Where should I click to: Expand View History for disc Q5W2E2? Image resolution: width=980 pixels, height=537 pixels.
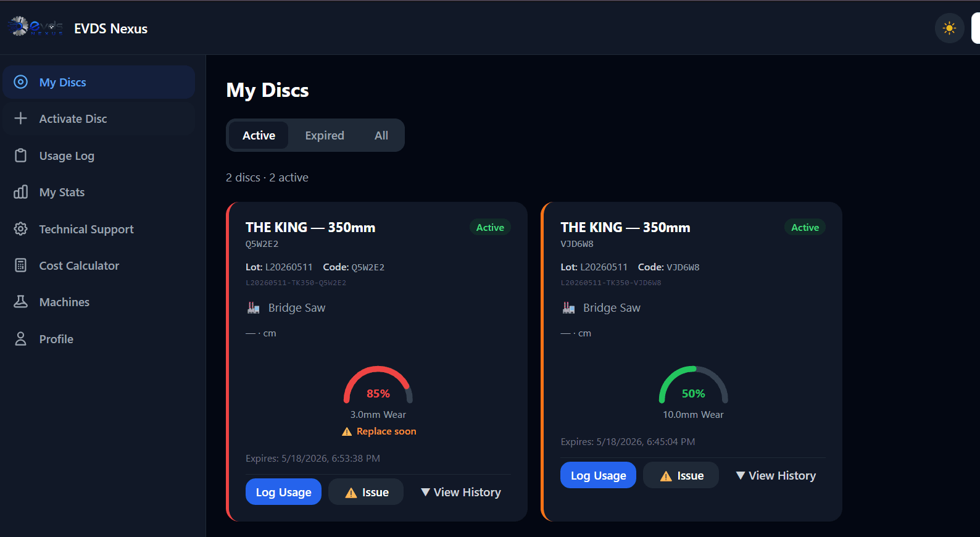point(461,492)
